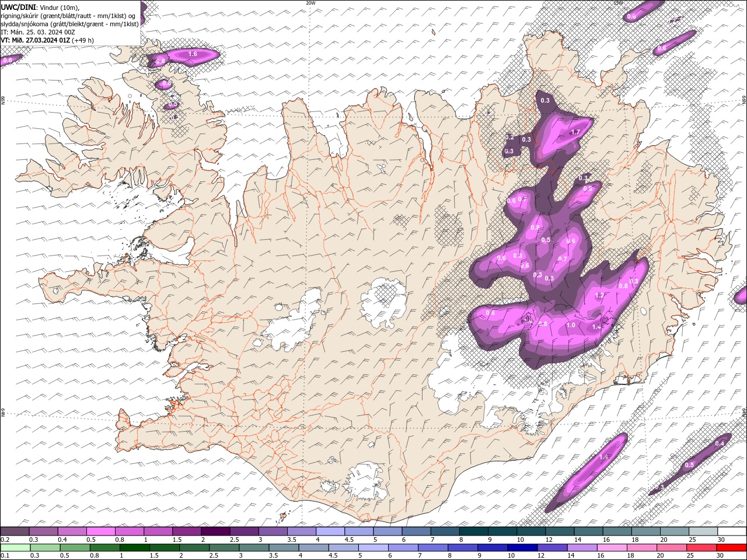Click the 1.0 precipitation value on the map

pyautogui.click(x=571, y=325)
